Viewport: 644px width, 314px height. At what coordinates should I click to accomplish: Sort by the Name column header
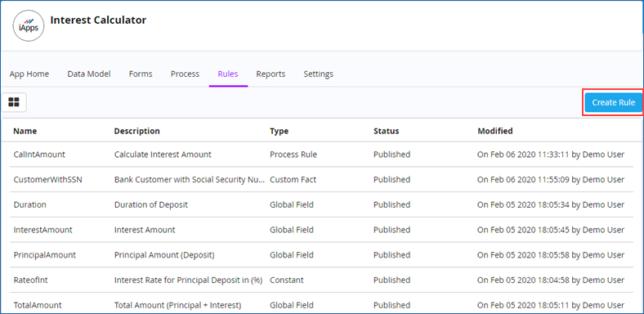(25, 131)
